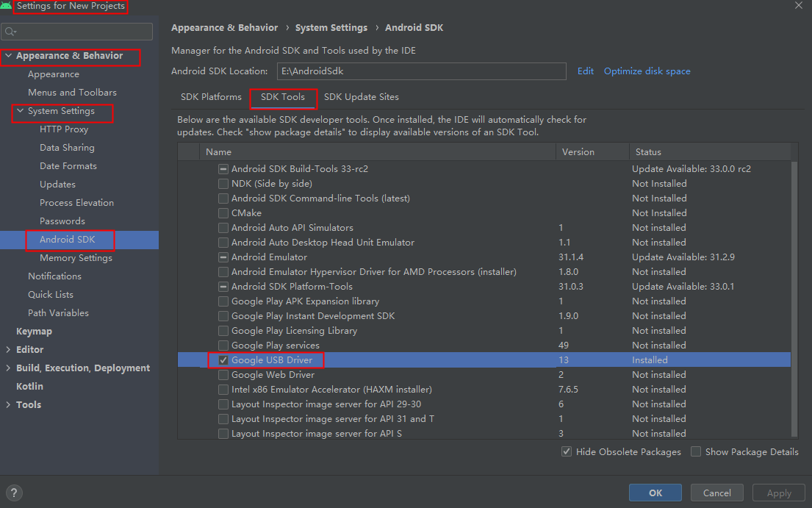Open Date Formats settings

pos(68,165)
